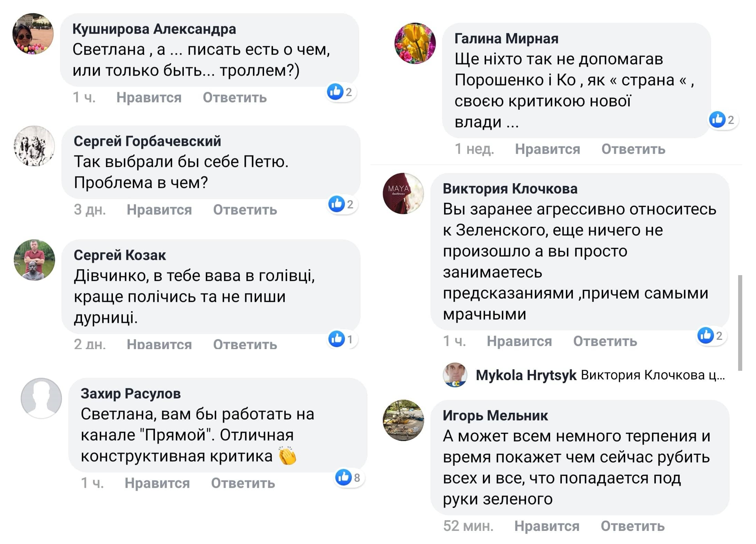Open Mykola Hrytsyk's small reply avatar

tap(455, 375)
